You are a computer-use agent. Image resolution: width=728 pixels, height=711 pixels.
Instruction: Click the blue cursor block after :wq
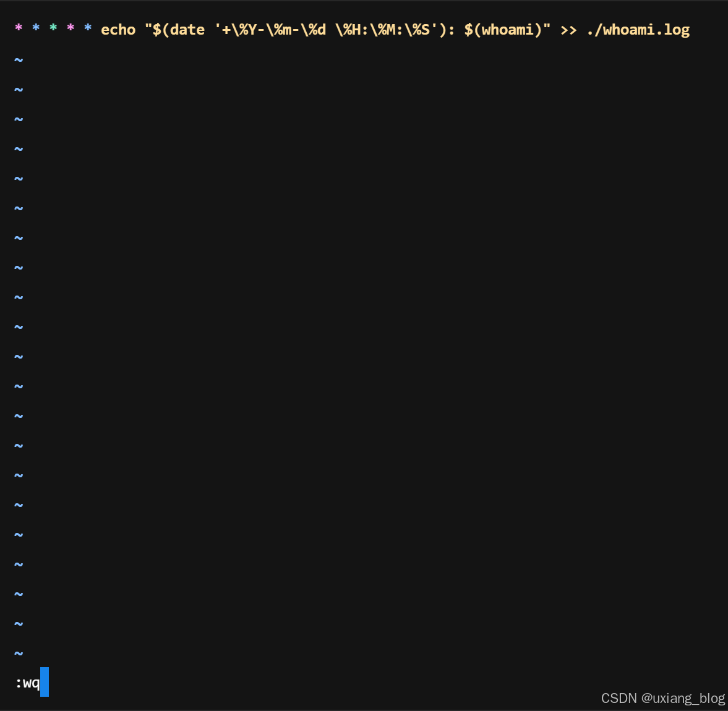(x=45, y=682)
